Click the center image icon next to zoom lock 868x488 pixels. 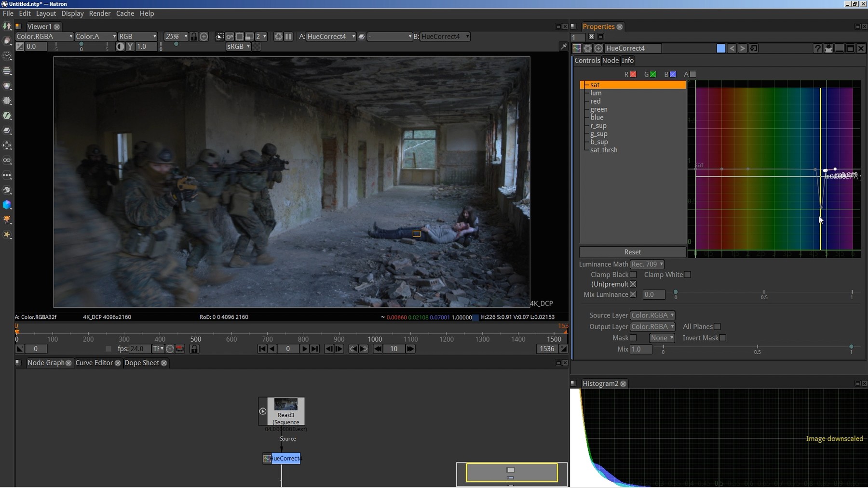click(x=204, y=37)
